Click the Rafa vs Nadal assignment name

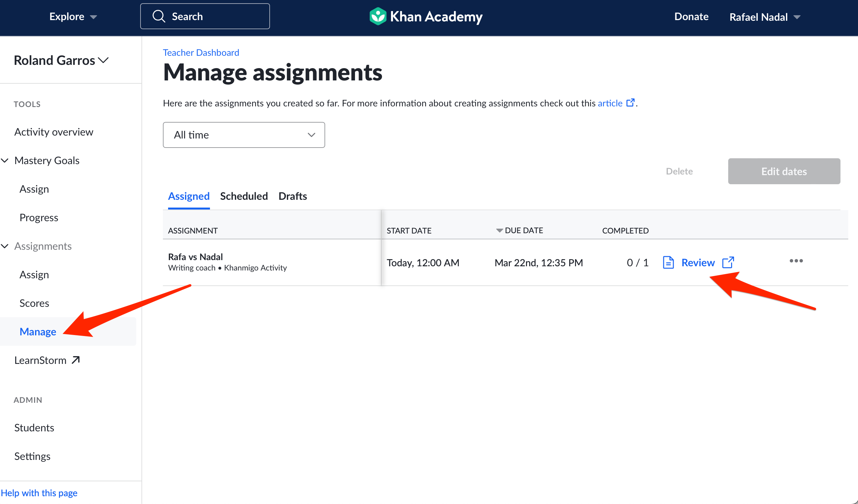tap(195, 257)
